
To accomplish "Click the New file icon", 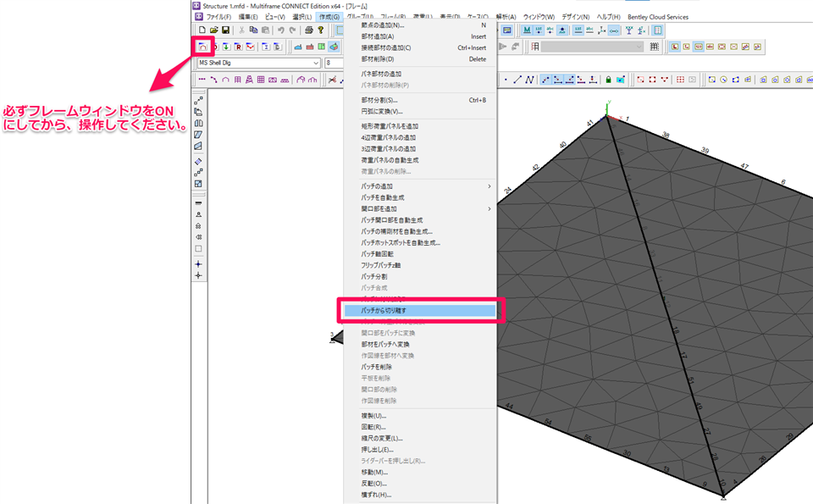I will (x=202, y=30).
